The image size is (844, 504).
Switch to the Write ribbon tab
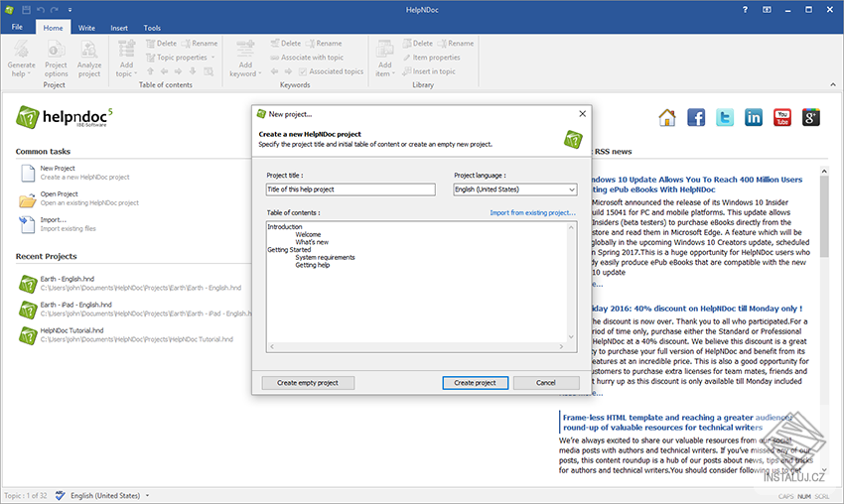pos(86,28)
